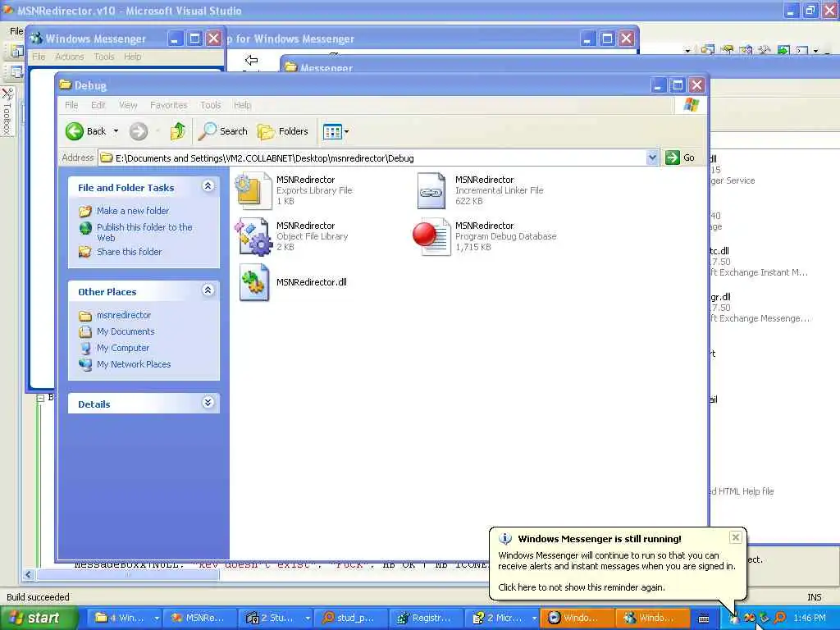This screenshot has width=840, height=630.
Task: Open Help menu in Windows Messenger window
Action: click(x=132, y=57)
